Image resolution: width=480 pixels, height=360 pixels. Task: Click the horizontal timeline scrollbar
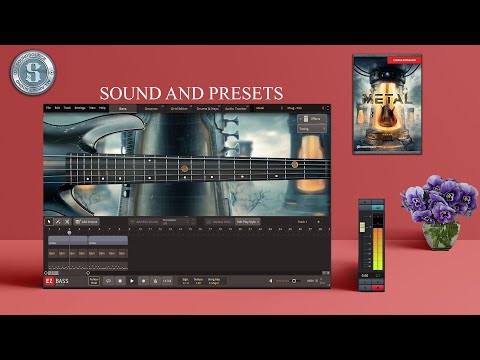pyautogui.click(x=53, y=273)
